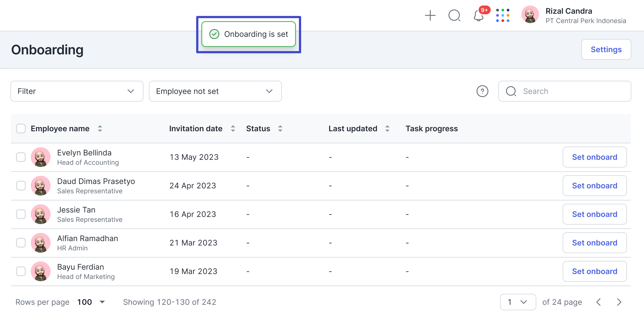
Task: Set onboard for Bayu Ferdian
Action: 595,271
